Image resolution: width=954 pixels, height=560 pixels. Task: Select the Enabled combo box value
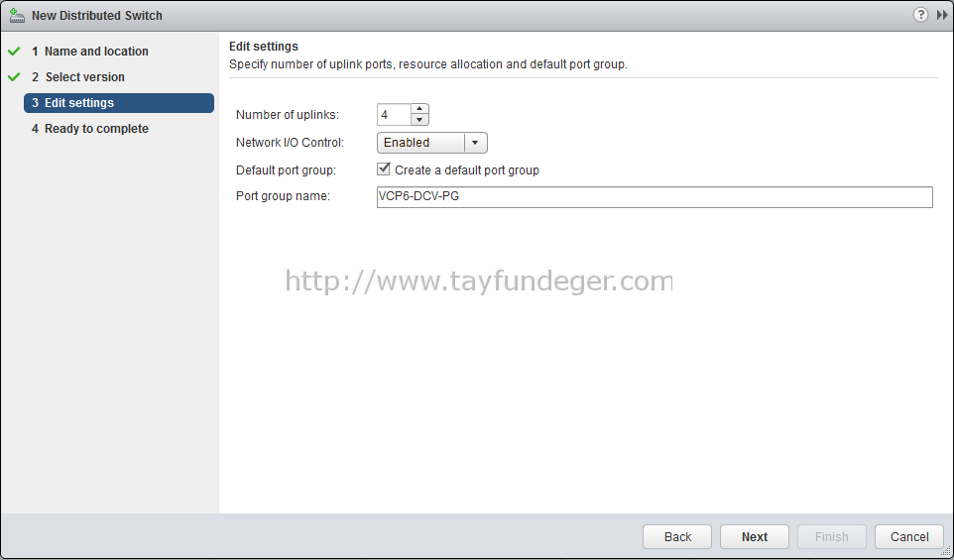point(420,143)
